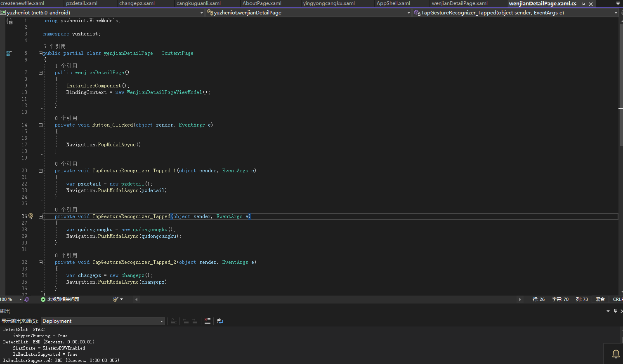
Task: Clear all output with the red-X icon
Action: 208,321
